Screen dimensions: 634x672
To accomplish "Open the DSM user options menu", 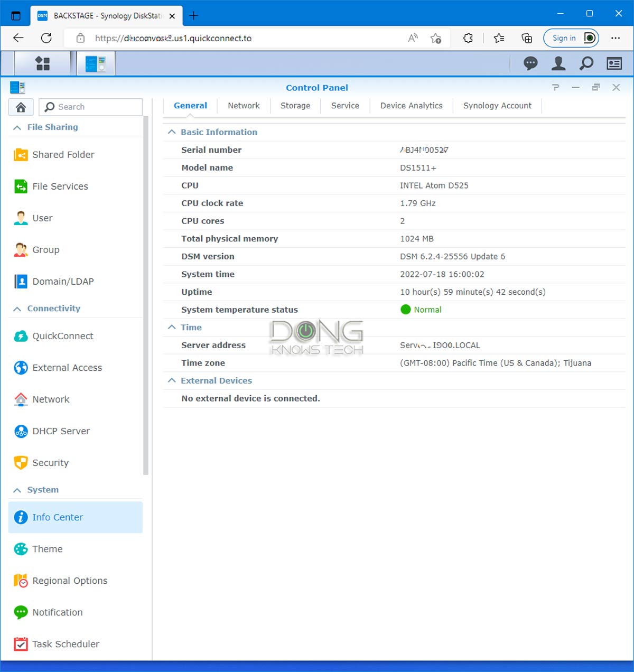I will point(558,64).
